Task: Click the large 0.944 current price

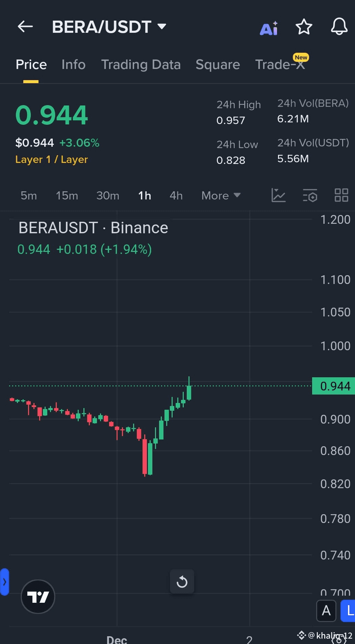Action: [51, 115]
